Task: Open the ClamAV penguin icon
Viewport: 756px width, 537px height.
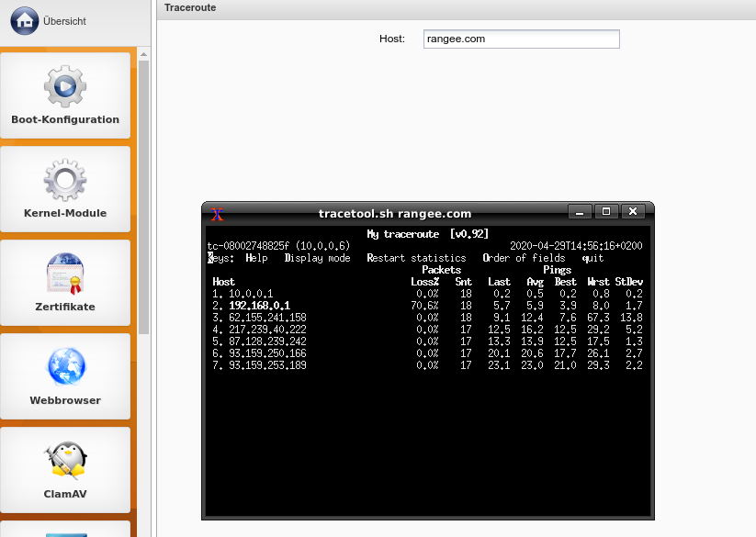Action: pyautogui.click(x=65, y=461)
